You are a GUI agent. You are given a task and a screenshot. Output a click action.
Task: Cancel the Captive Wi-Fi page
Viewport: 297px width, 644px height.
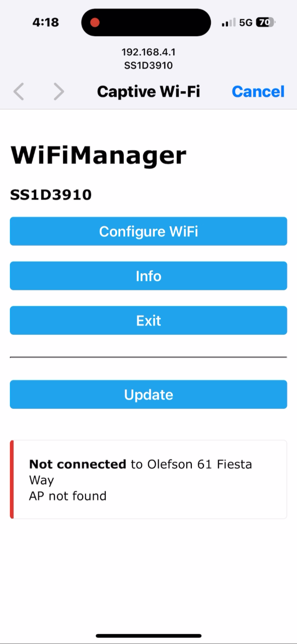tap(258, 91)
